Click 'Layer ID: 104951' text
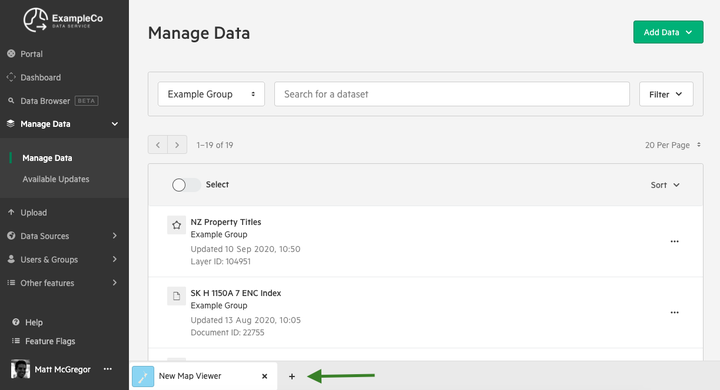The width and height of the screenshot is (720, 390). click(x=220, y=261)
